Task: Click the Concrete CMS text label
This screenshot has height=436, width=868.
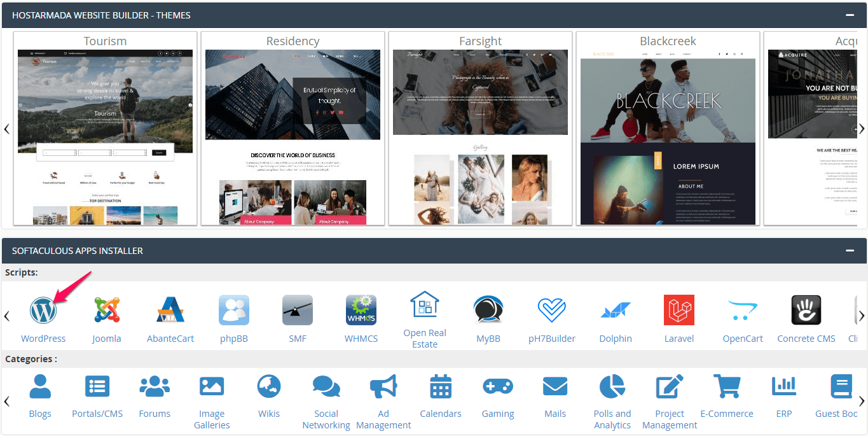Action: 806,339
